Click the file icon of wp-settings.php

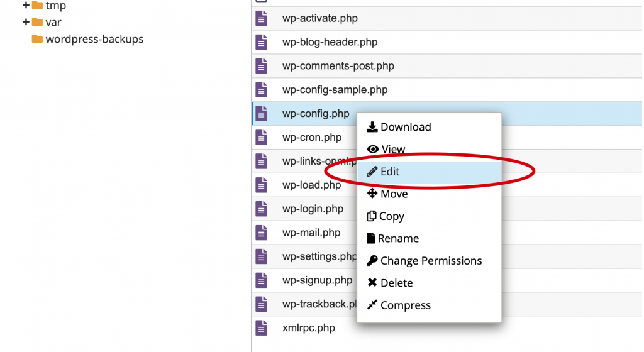(261, 256)
